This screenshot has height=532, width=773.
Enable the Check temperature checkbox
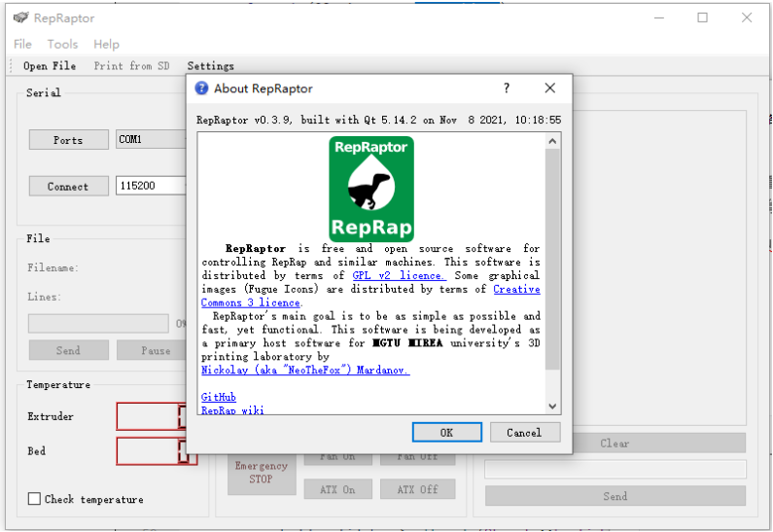pos(34,499)
